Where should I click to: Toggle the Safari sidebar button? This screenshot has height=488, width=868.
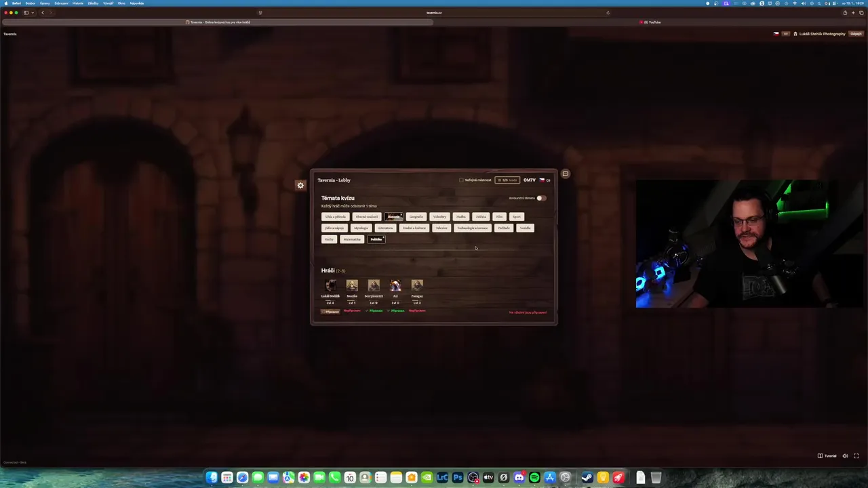(x=26, y=12)
